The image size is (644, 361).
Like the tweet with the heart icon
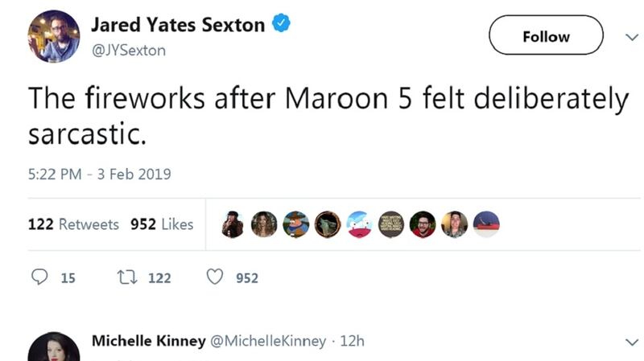click(214, 277)
